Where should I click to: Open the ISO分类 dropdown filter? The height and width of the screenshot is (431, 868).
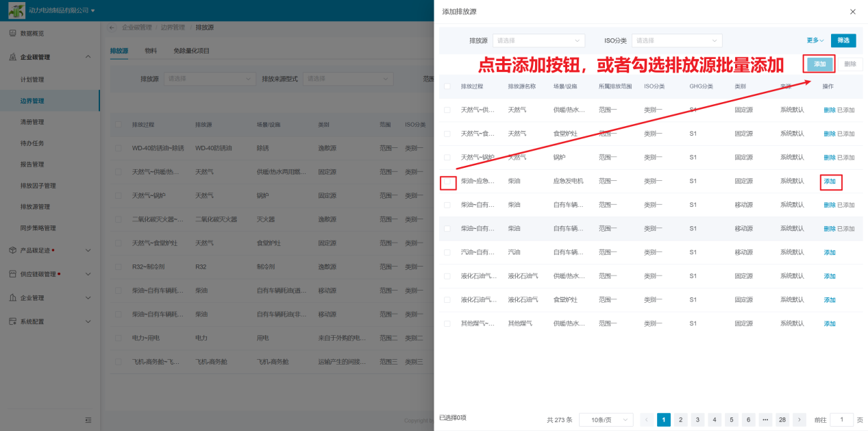[x=676, y=40]
